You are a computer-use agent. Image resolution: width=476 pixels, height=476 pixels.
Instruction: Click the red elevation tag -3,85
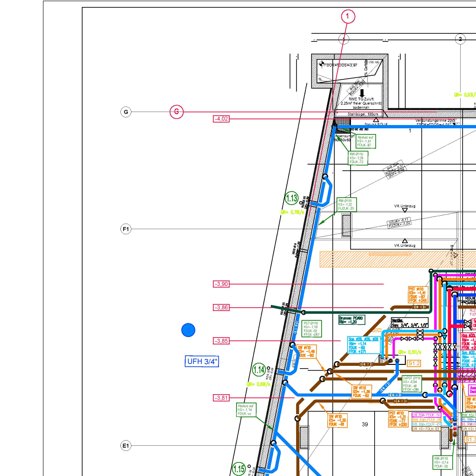221,341
